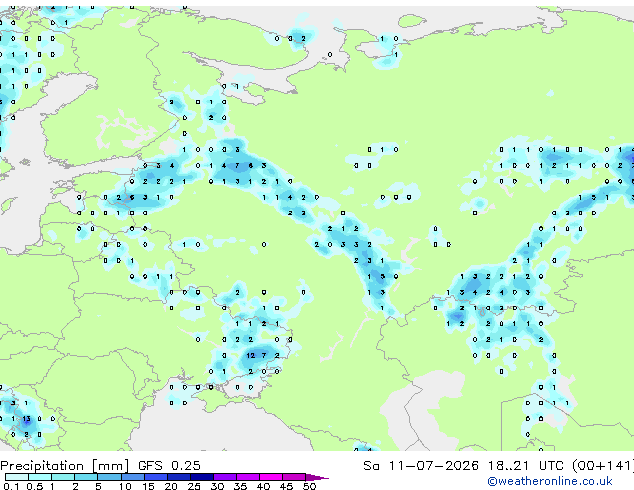Click the 1–2 mm legend color swatch

[63, 477]
